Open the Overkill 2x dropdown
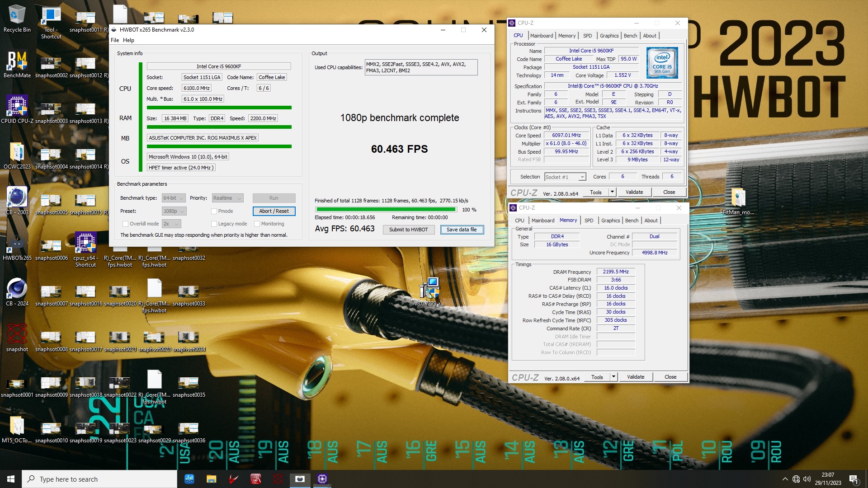868x488 pixels. click(171, 224)
